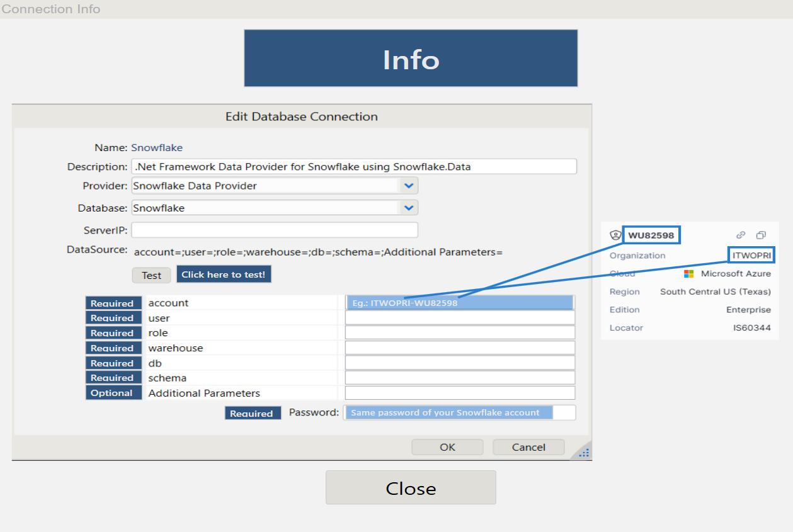Click the Optional badge next to Additional Parameters
793x532 pixels.
[x=113, y=393]
